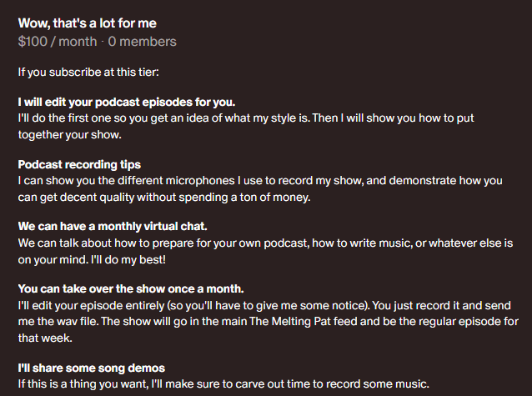Click the words "together your show."
532x396 pixels.
coord(69,135)
